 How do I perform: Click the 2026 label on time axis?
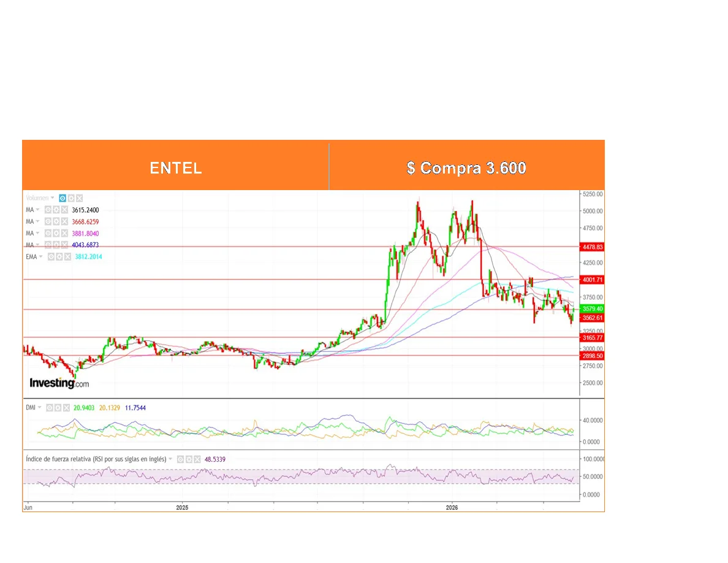452,508
